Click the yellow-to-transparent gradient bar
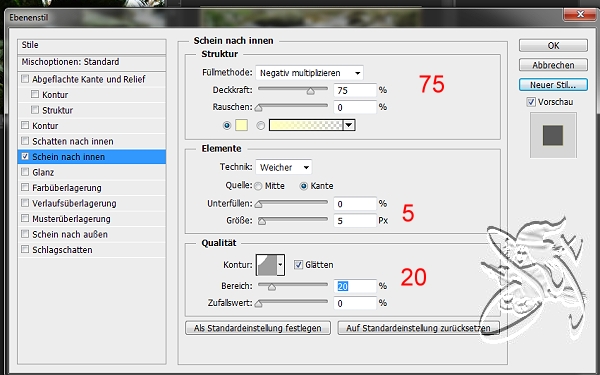600x375 pixels. 306,125
